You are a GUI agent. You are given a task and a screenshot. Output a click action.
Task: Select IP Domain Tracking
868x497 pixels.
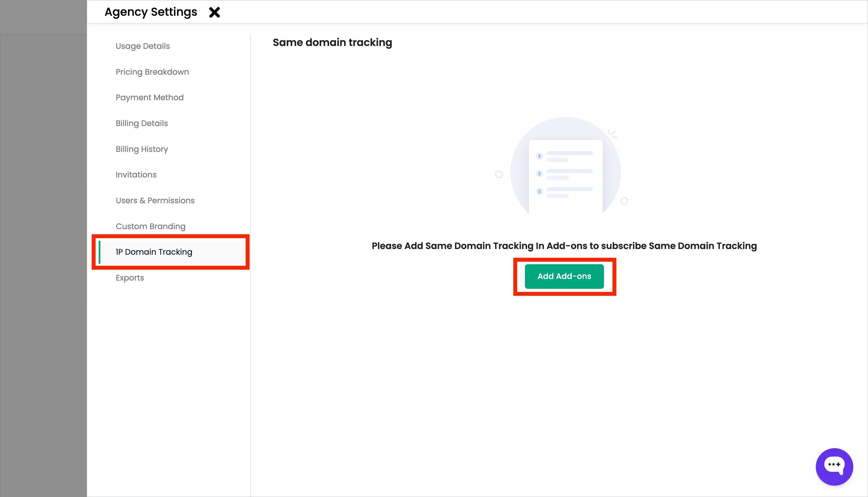point(172,252)
